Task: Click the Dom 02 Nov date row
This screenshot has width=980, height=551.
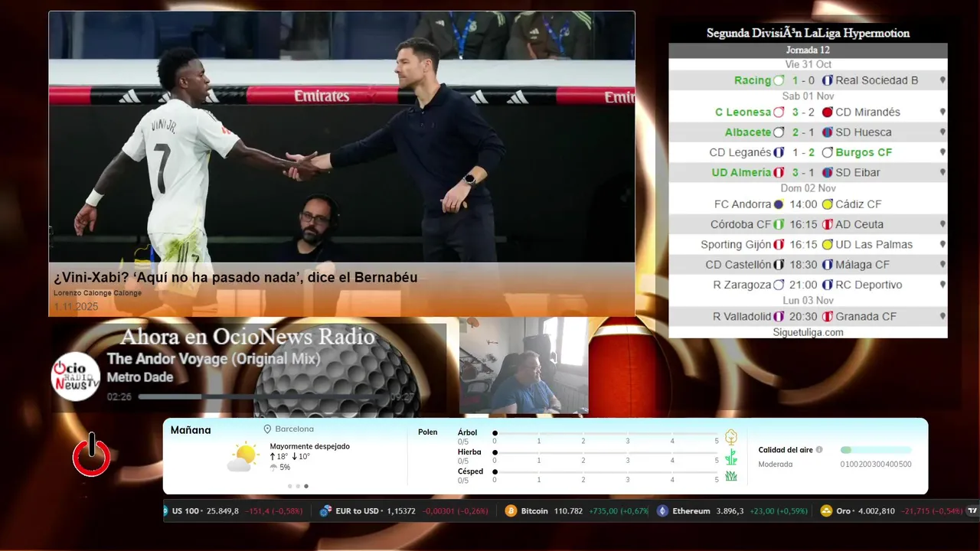Action: pyautogui.click(x=808, y=188)
